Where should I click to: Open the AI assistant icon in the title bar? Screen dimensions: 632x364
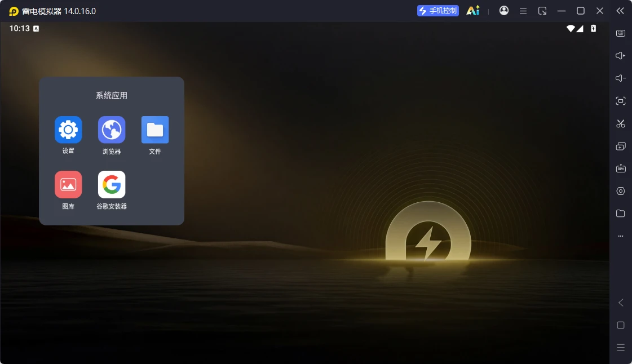click(473, 11)
